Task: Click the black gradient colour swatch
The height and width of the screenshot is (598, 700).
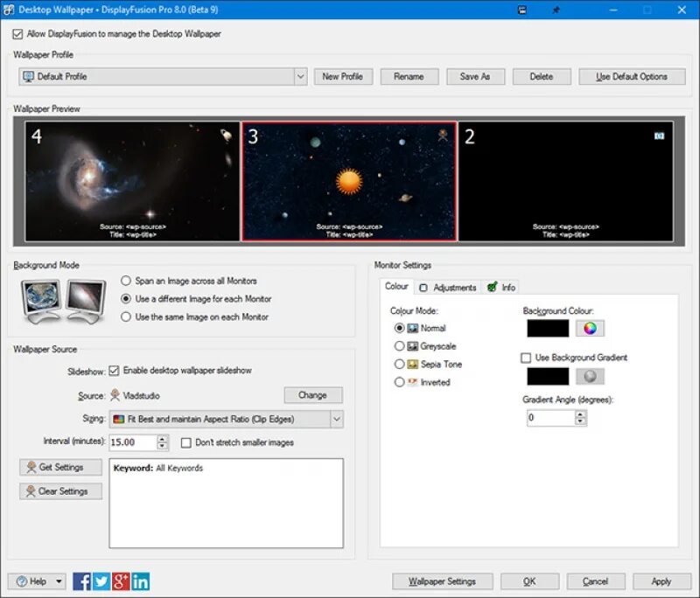Action: [x=548, y=376]
